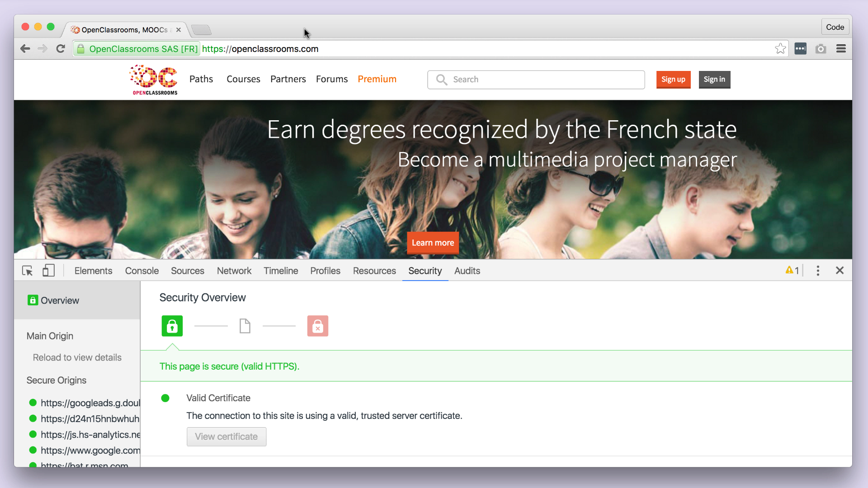Click the bookmark star icon in address bar
The width and height of the screenshot is (868, 488).
781,49
